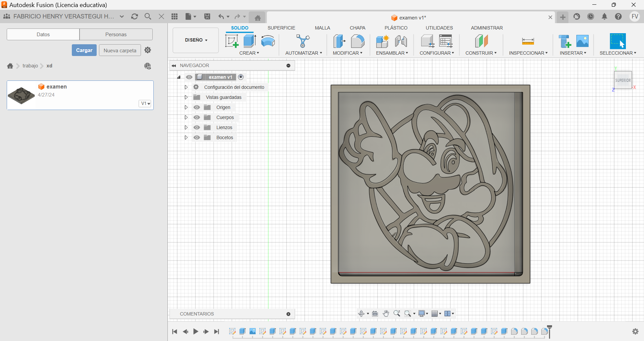Screen dimensions: 644x341
Task: Click the Nueva carpeta button
Action: pos(120,50)
